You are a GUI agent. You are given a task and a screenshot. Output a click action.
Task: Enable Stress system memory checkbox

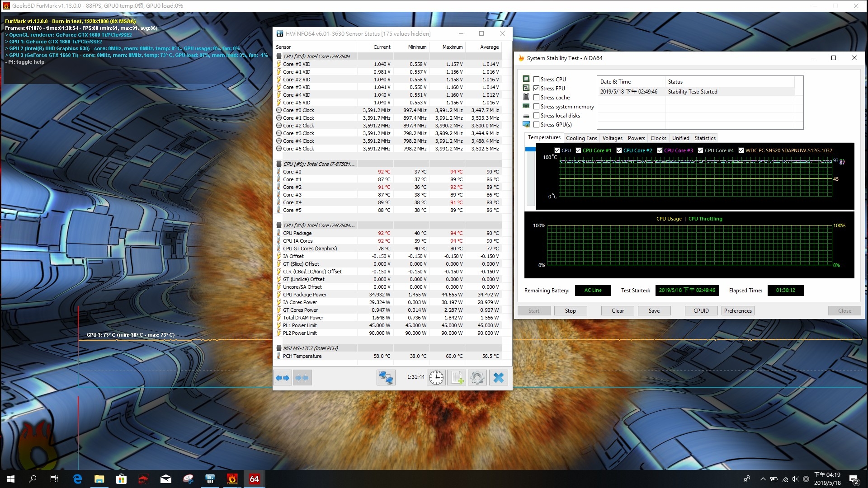[x=537, y=107]
